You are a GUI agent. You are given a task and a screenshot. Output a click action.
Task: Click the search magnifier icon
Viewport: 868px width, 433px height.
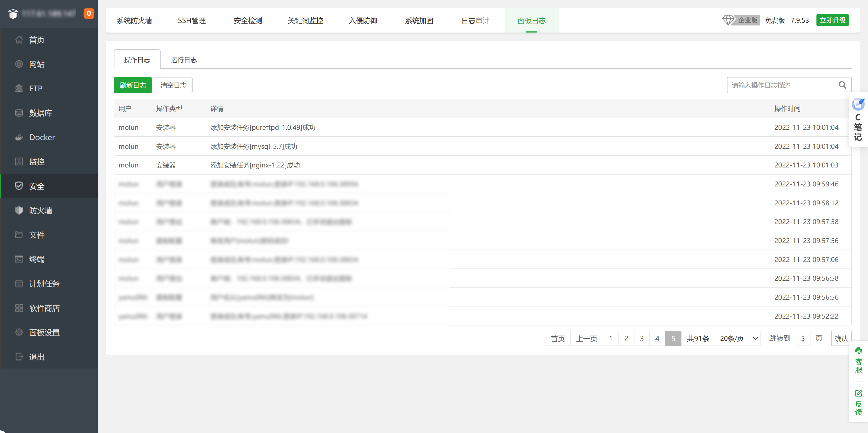(x=842, y=85)
